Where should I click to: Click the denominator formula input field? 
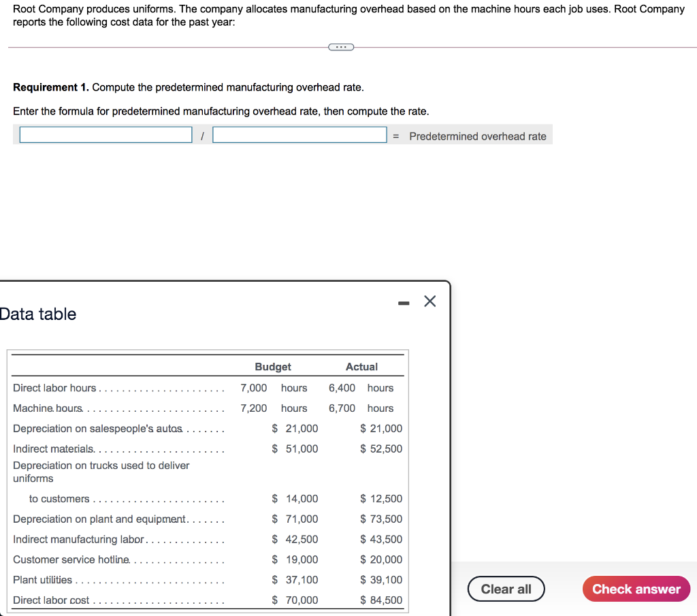[x=299, y=135]
